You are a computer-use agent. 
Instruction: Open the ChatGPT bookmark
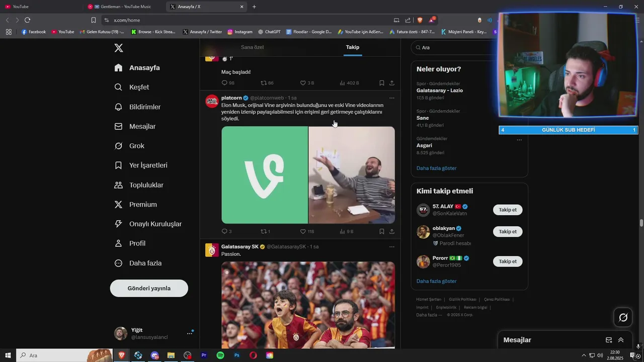[269, 32]
